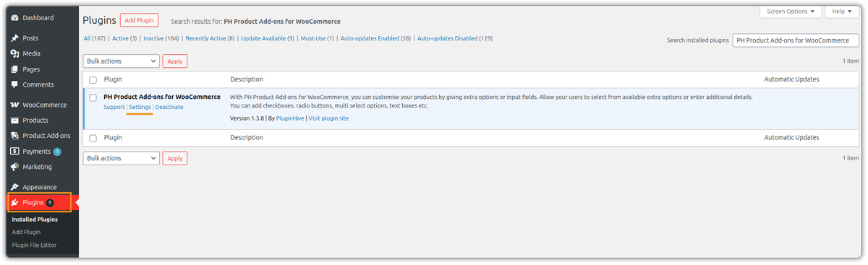868x265 pixels.
Task: Click the bottom Apply button
Action: [x=175, y=158]
